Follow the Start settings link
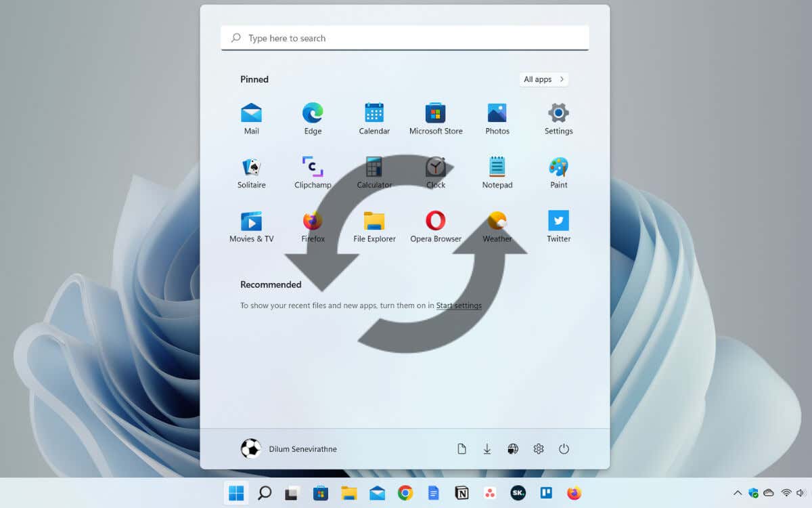Viewport: 812px width, 508px height. [x=459, y=305]
